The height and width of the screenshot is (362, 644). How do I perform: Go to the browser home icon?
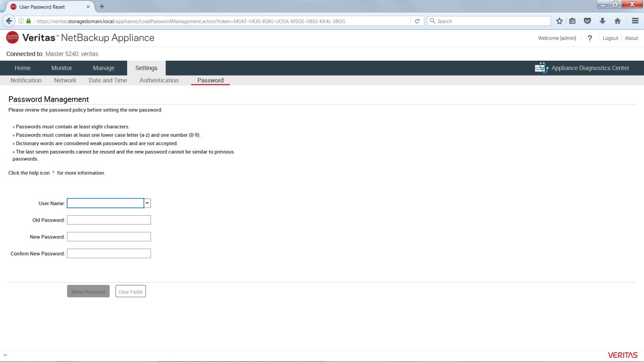[617, 21]
